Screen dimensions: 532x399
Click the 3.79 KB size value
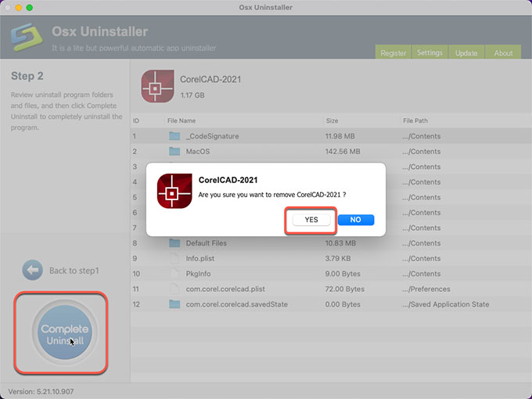point(338,258)
